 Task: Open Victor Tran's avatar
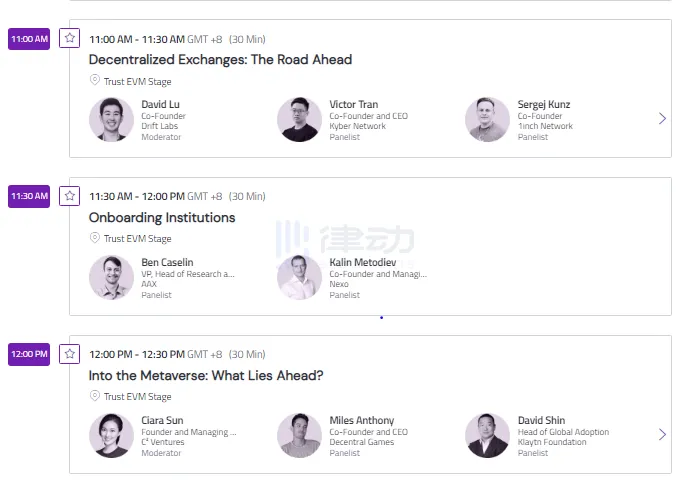[x=299, y=120]
